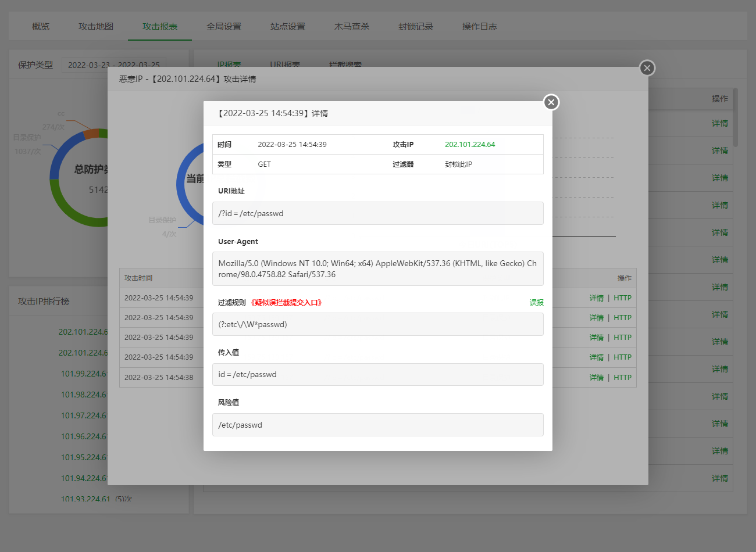Click the 误报 false-positive report link
The image size is (756, 552).
tap(536, 303)
